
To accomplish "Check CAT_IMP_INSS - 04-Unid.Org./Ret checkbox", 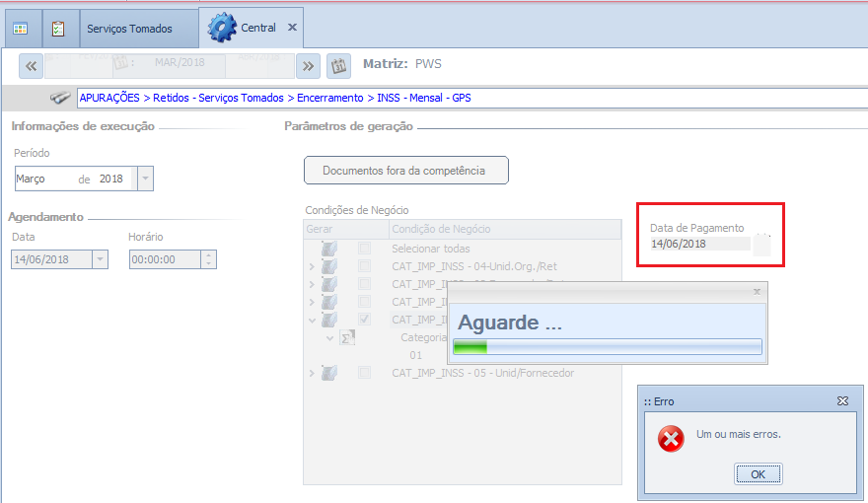I will (x=364, y=266).
